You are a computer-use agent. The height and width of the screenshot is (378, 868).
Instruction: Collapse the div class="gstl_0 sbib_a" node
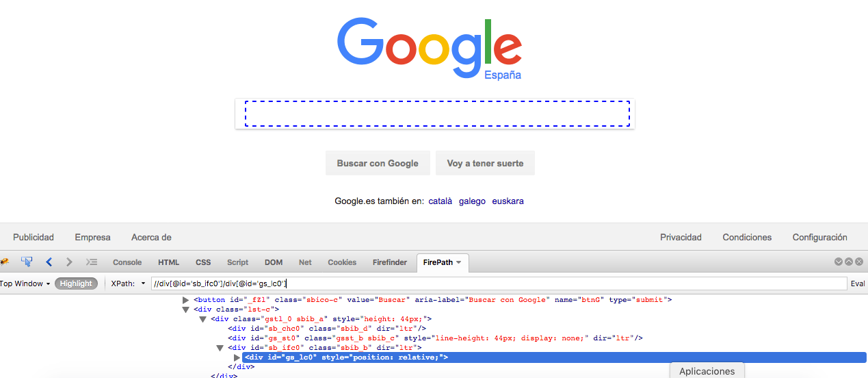pyautogui.click(x=203, y=319)
